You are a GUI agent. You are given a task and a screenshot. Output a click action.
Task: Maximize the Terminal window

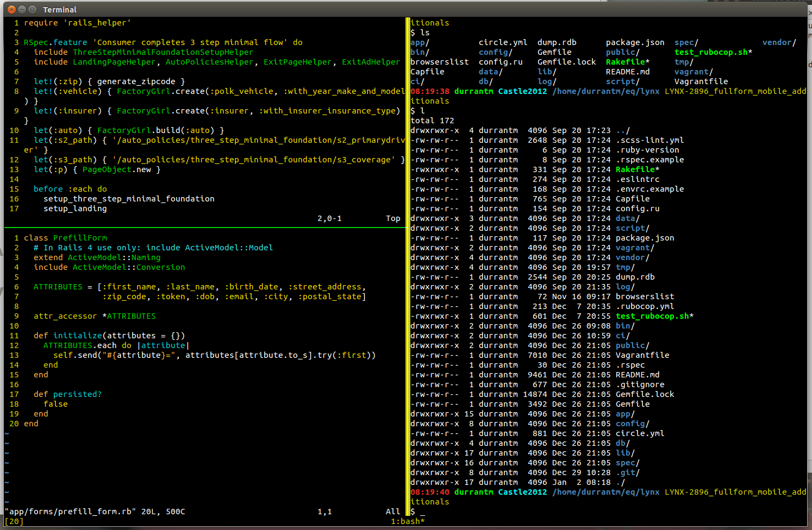33,9
